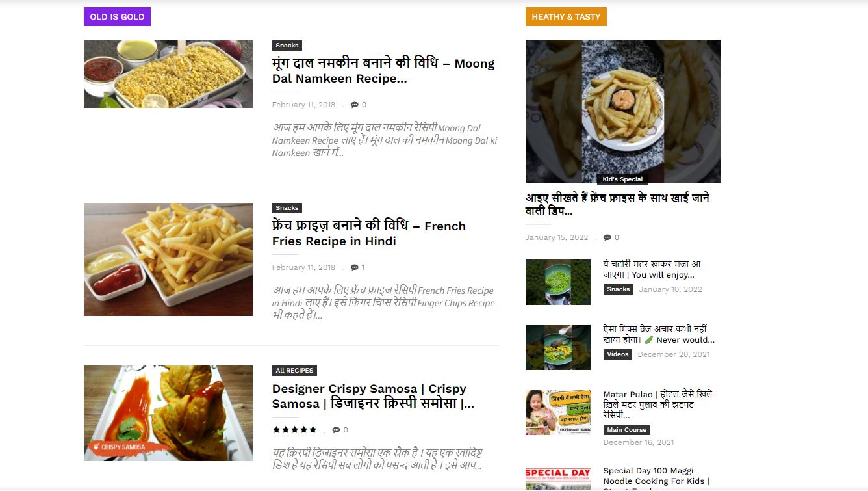Open Designer Crispy Samosa article title
868x491 pixels.
point(373,396)
